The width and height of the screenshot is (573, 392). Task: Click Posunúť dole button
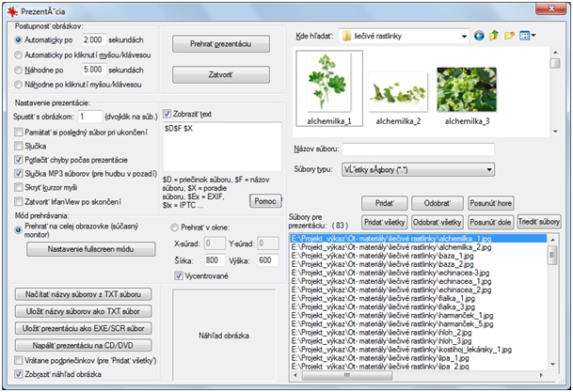[x=491, y=222]
